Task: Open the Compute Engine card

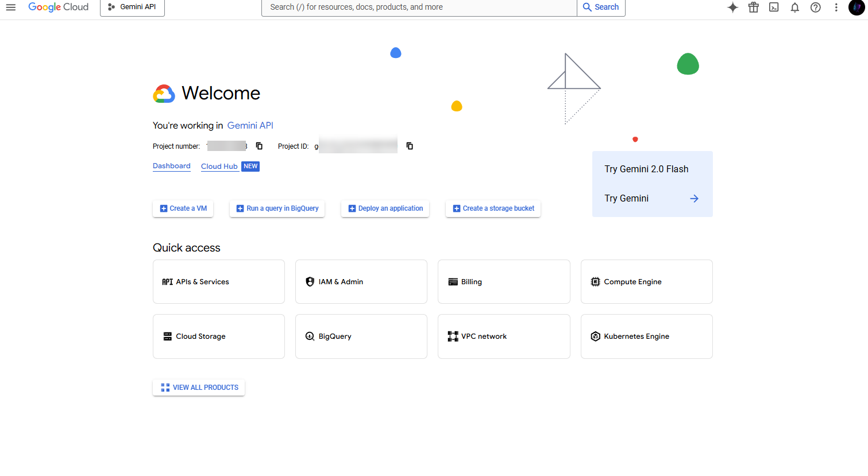Action: (x=647, y=281)
